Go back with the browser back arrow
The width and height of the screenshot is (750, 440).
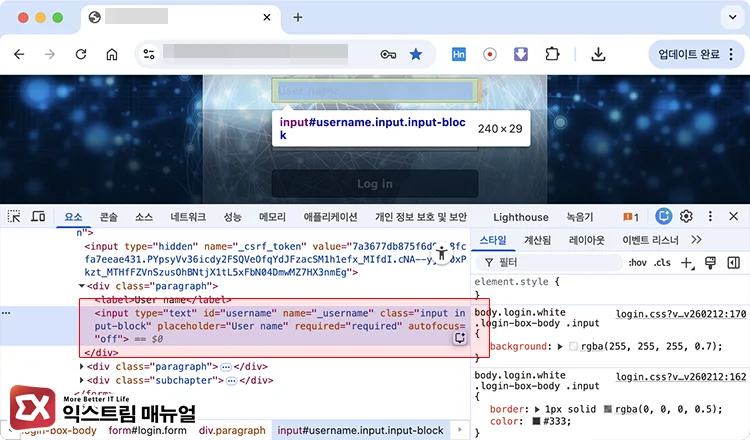[19, 55]
